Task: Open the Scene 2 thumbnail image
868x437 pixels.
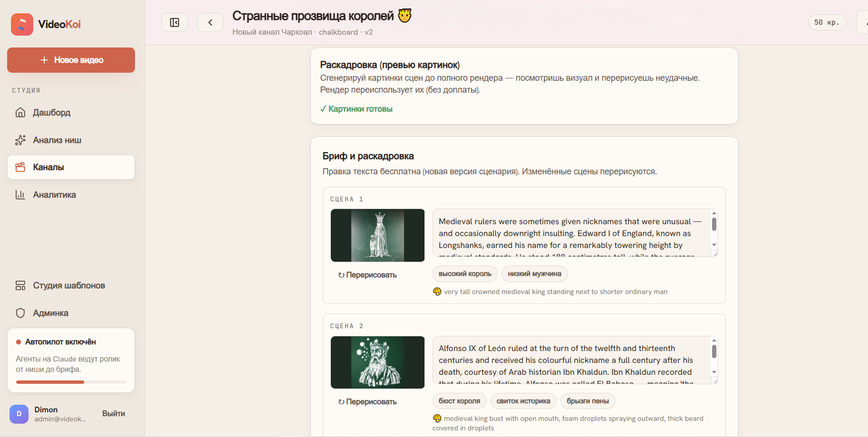Action: (377, 362)
